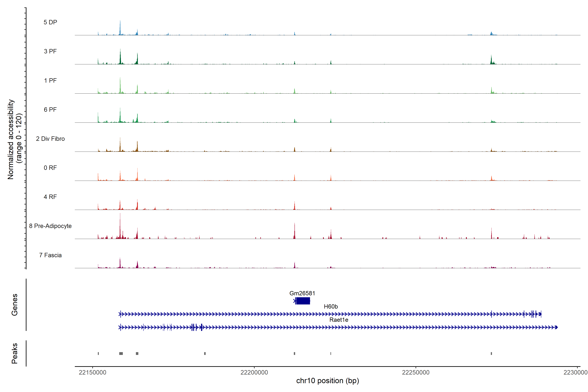Click the 22150000 axis tick label
Image resolution: width=588 pixels, height=392 pixels.
pos(92,372)
